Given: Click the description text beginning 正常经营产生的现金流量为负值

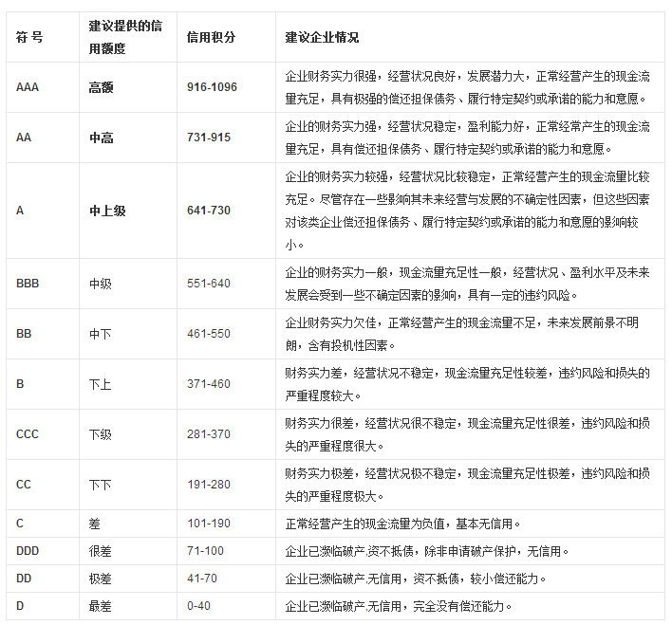Looking at the screenshot, I should (x=402, y=523).
